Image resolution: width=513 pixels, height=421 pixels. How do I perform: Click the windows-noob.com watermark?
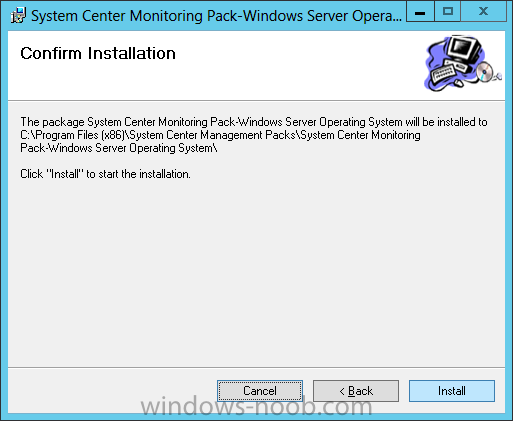(256, 407)
